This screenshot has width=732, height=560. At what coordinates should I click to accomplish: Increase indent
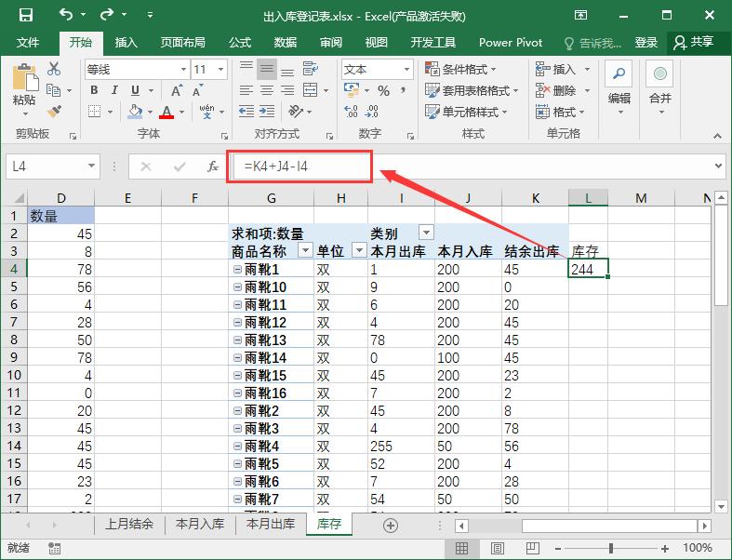click(x=267, y=112)
